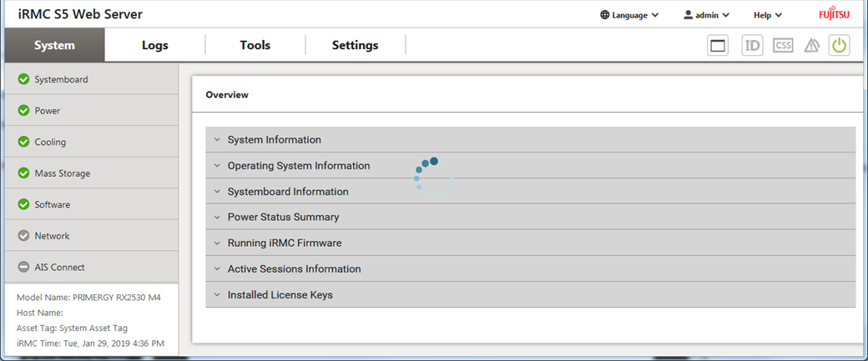
Task: Click the green status icon beside Systemboard
Action: [x=23, y=80]
